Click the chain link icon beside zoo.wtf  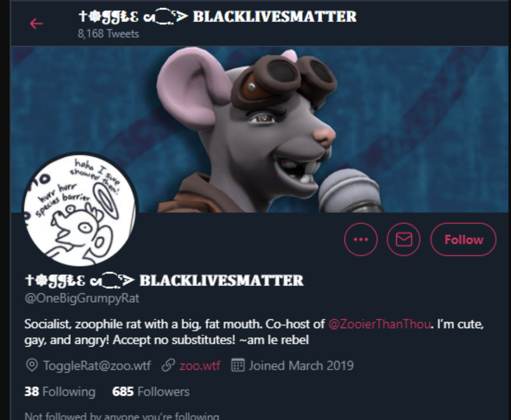point(168,365)
